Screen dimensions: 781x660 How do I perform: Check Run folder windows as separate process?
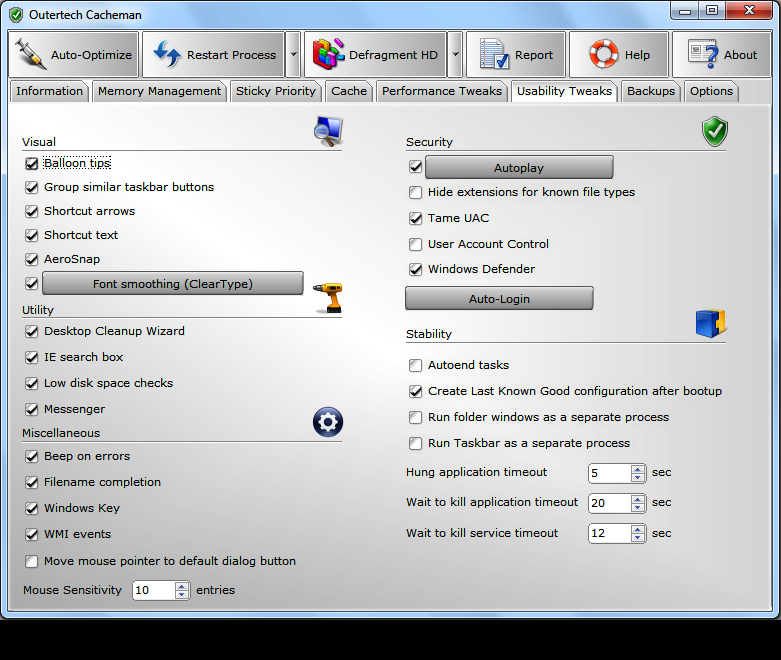pos(415,417)
